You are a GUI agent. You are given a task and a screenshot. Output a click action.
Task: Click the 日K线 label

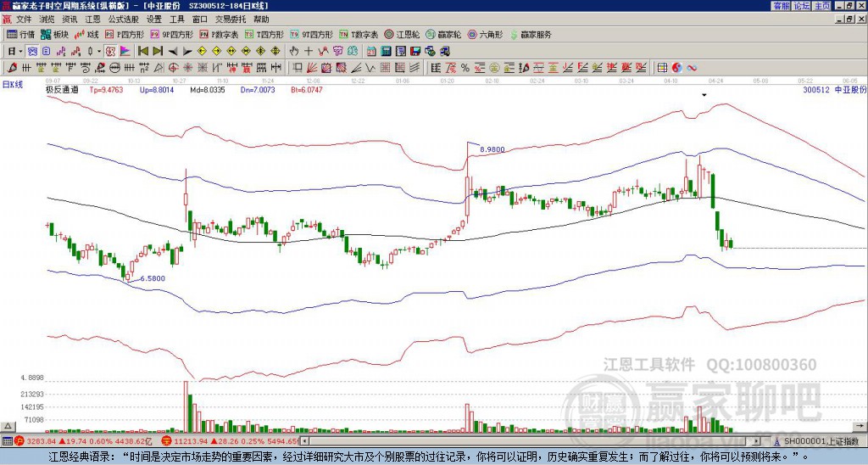pos(12,85)
